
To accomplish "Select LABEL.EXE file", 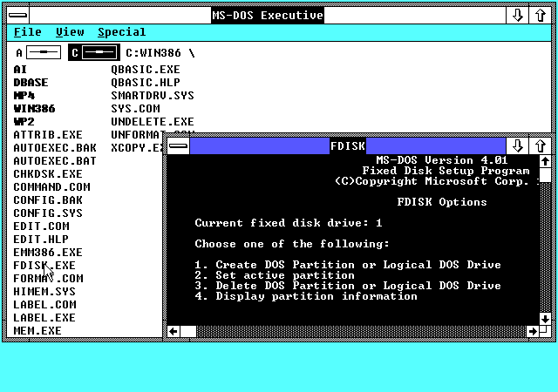I will pos(44,318).
